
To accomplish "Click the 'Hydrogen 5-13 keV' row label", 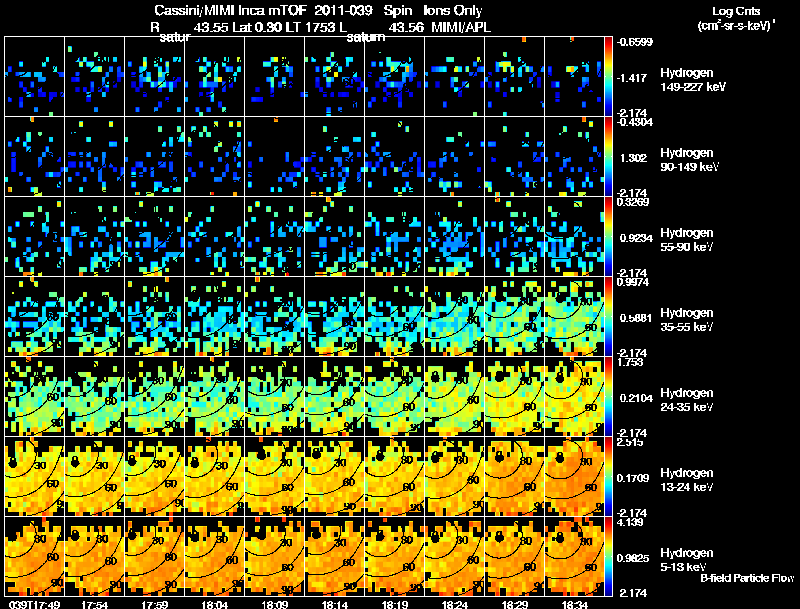I will coord(687,560).
